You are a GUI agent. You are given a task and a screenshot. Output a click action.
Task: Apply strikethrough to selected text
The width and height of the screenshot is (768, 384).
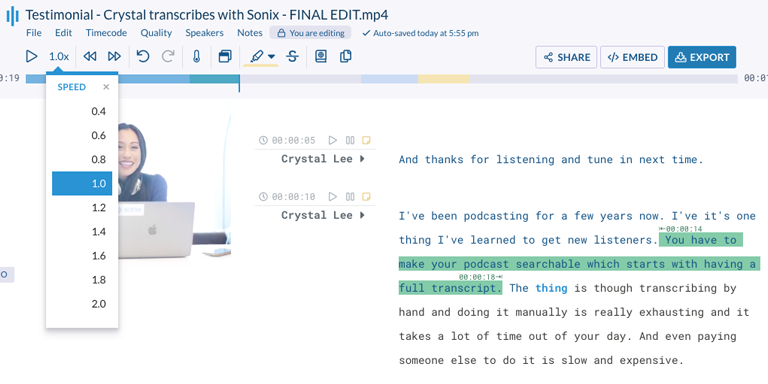(292, 57)
